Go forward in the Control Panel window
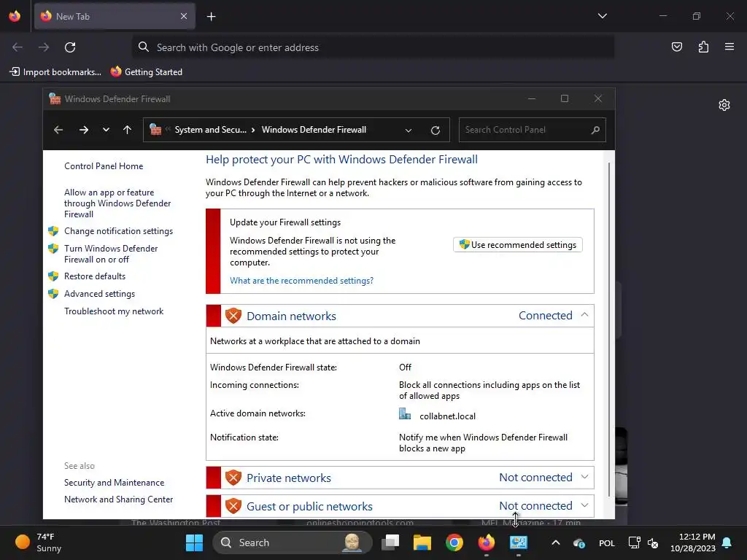Image resolution: width=747 pixels, height=560 pixels. (84, 130)
